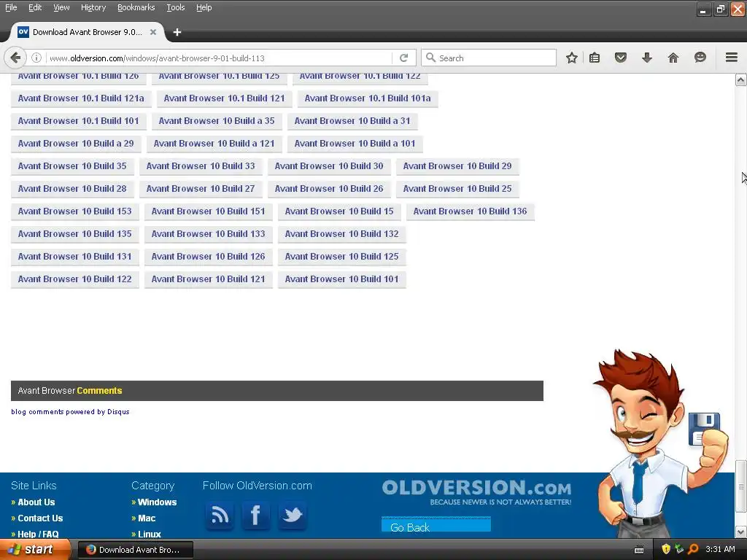This screenshot has width=747, height=560.
Task: Open Avant Browser 10.1 Build 121 link
Action: pyautogui.click(x=225, y=98)
